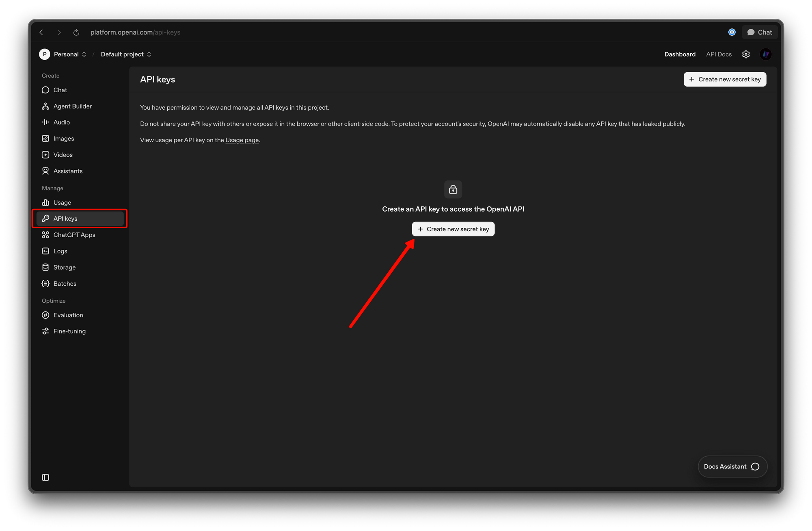Switch to the Dashboard tab
This screenshot has height=531, width=812.
click(680, 54)
